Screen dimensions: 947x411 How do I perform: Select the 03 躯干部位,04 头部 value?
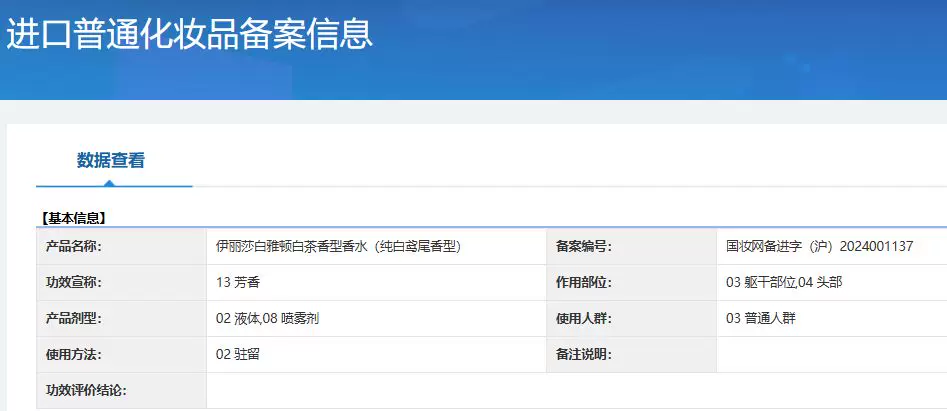[783, 282]
